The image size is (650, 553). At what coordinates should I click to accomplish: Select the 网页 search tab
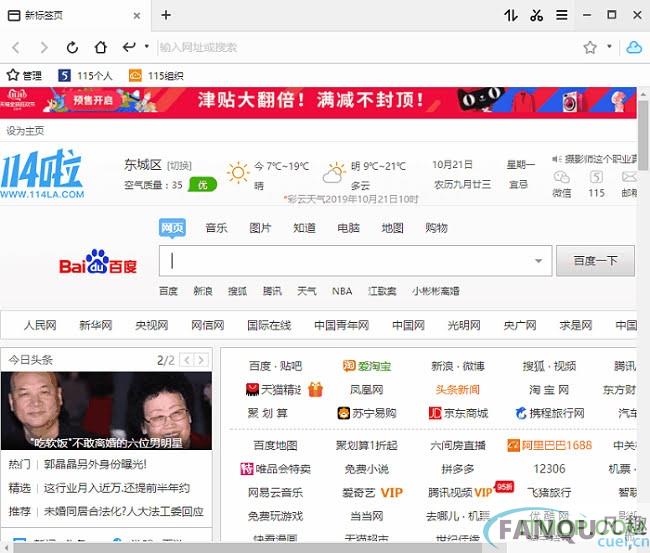pyautogui.click(x=172, y=228)
